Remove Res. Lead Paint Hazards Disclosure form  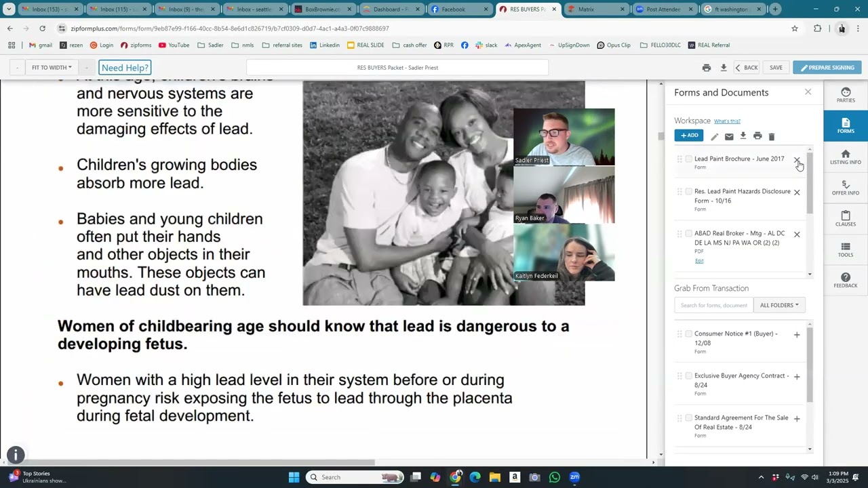pos(797,192)
